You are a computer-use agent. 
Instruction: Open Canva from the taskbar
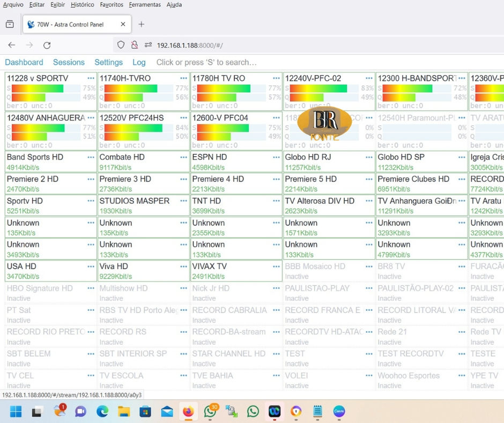tap(339, 411)
